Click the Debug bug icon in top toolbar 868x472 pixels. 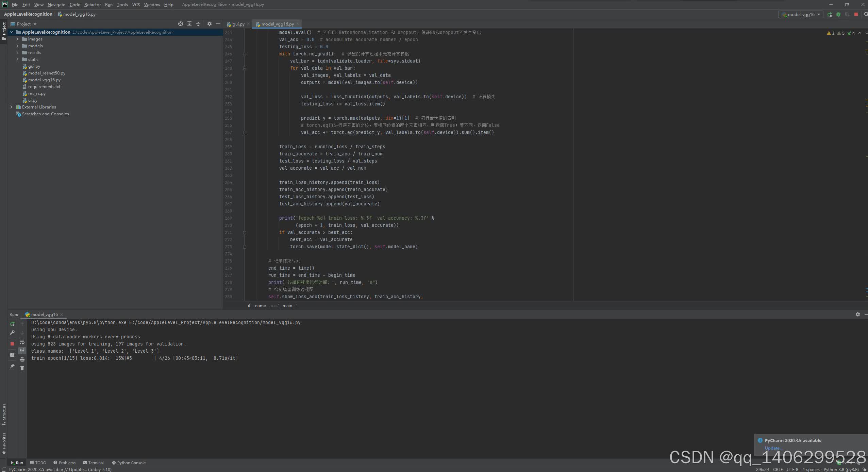click(838, 14)
